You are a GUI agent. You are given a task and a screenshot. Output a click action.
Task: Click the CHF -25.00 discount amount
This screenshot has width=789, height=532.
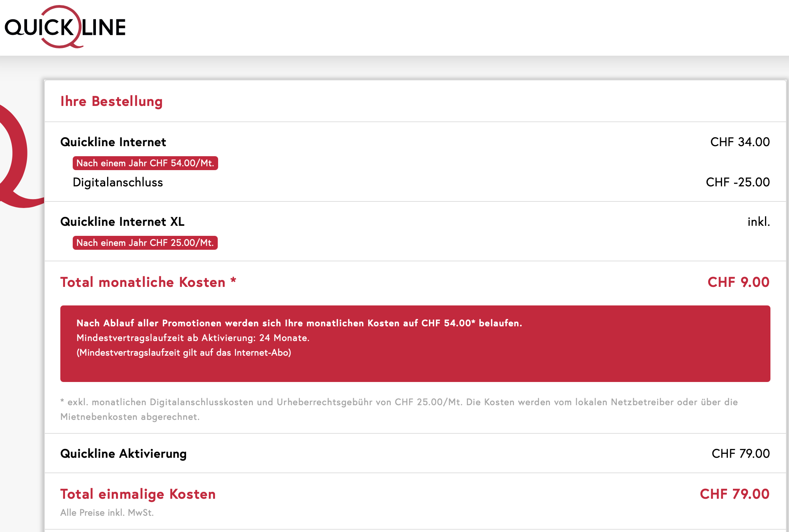click(x=737, y=182)
